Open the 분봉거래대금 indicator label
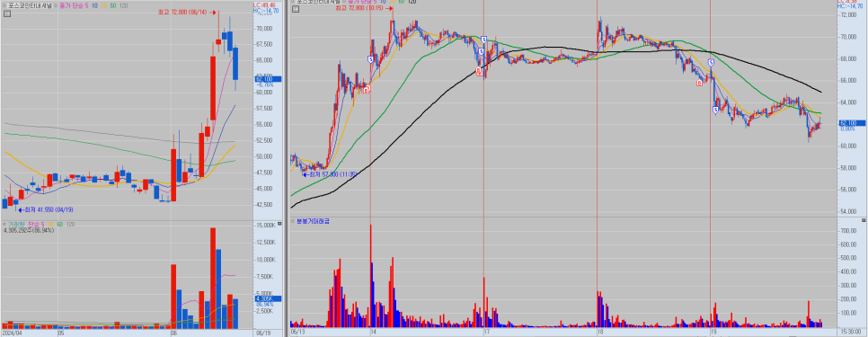Image resolution: width=868 pixels, height=337 pixels. click(x=312, y=221)
